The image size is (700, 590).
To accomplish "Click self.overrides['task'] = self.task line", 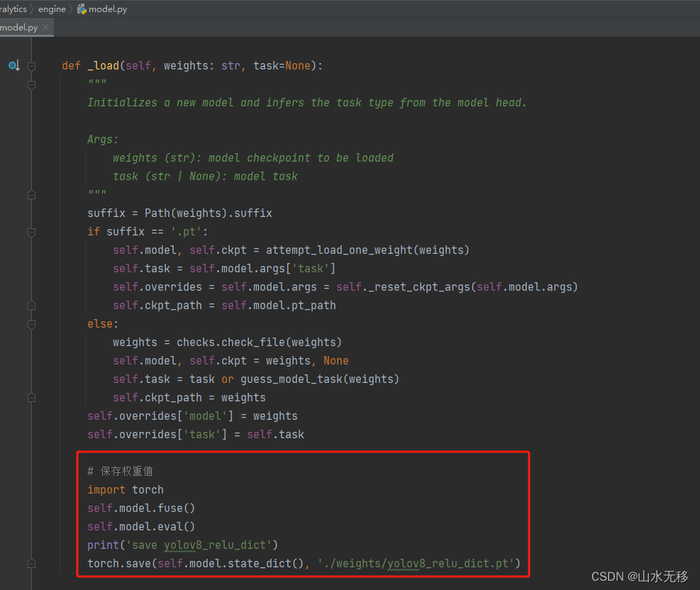I will pyautogui.click(x=196, y=434).
